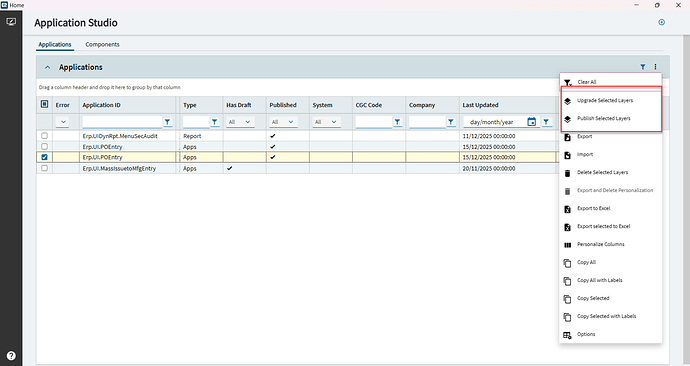Check the Erp.UI.MassIssuetoMfgEntry row checkbox
The width and height of the screenshot is (690, 366).
[x=44, y=168]
